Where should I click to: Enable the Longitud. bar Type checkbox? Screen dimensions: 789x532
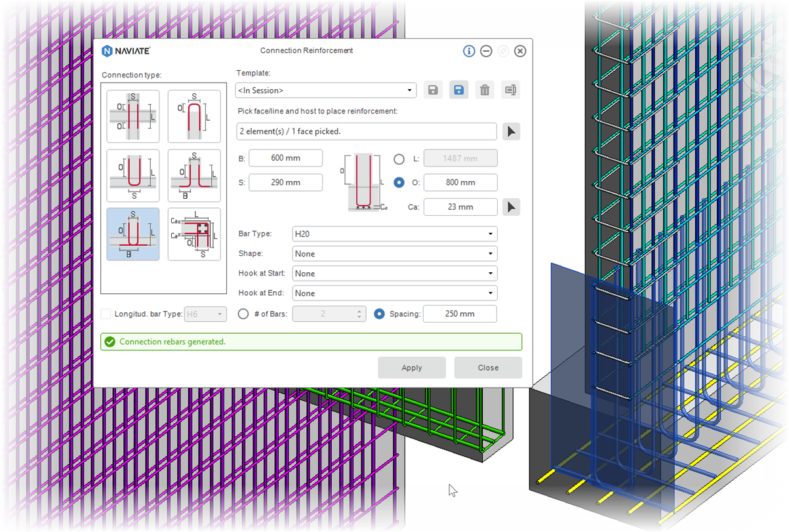point(106,314)
